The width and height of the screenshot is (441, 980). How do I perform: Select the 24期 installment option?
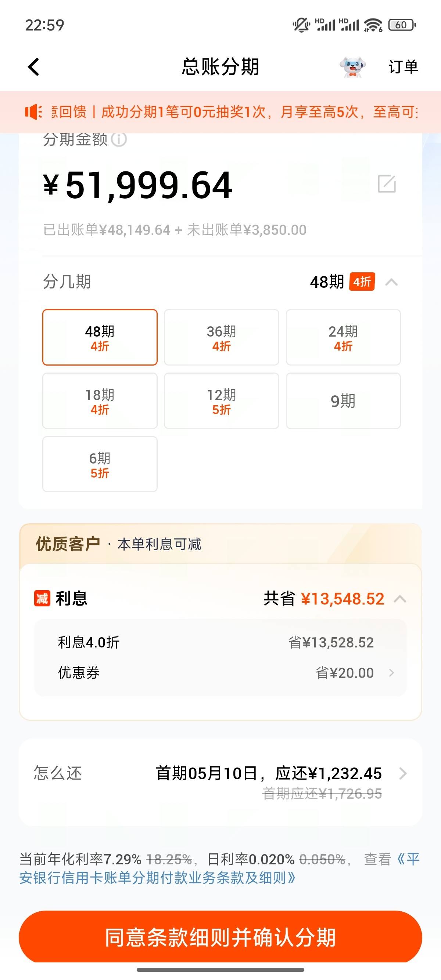343,337
